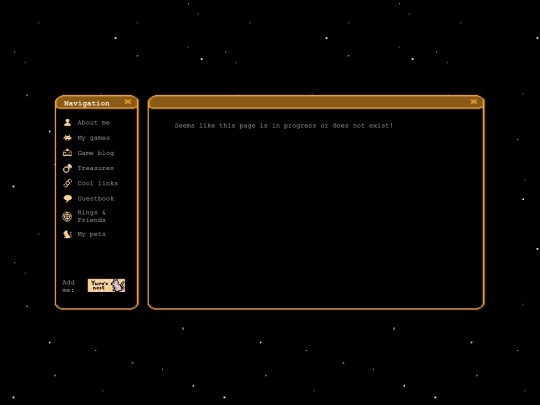
Task: Visit the Treasures page
Action: tap(96, 168)
